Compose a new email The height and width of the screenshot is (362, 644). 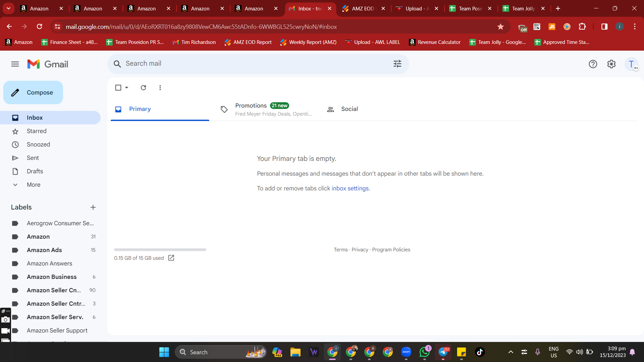33,93
